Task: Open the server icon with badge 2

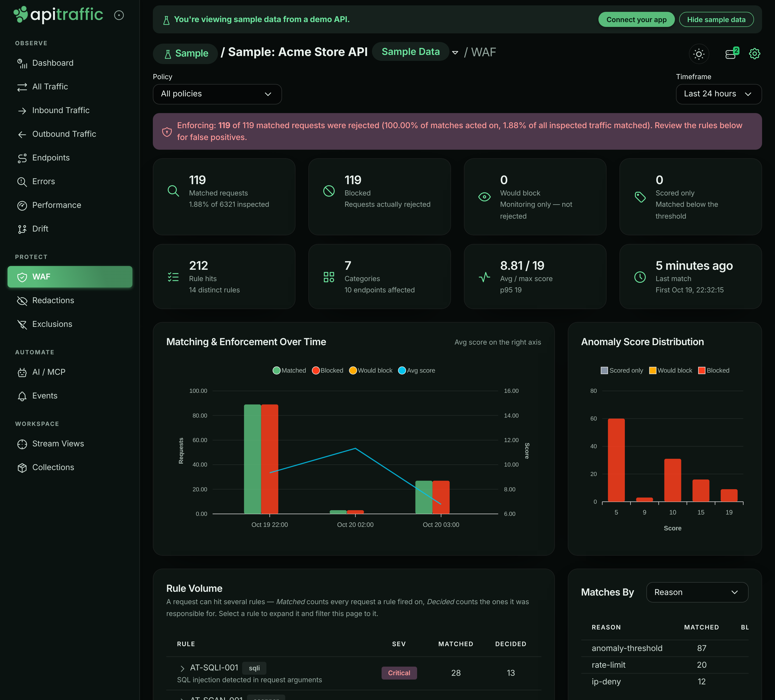Action: (732, 53)
